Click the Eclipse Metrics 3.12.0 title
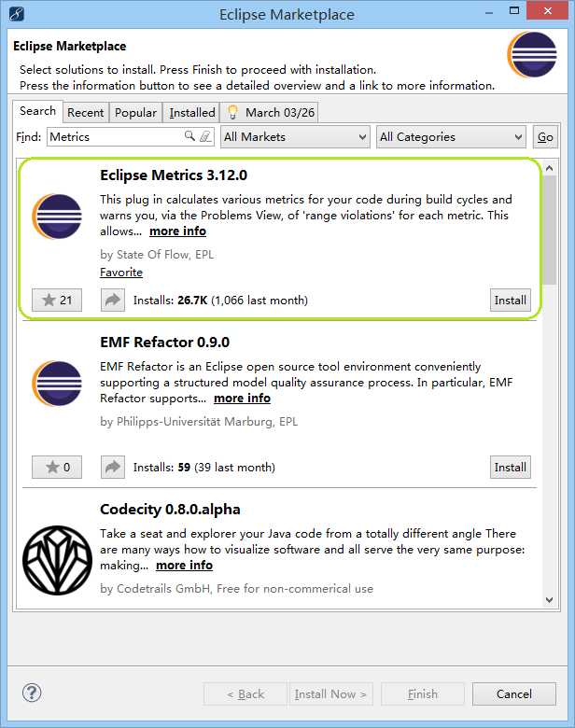 [174, 175]
